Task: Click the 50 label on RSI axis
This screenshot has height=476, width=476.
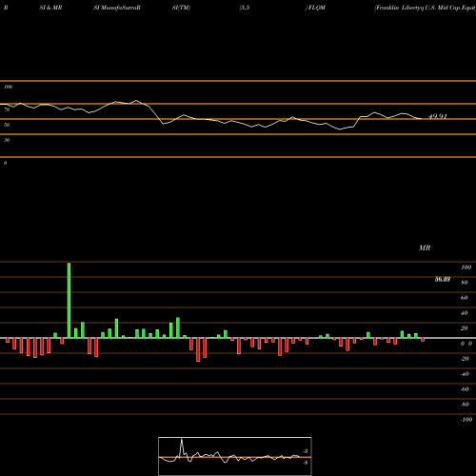Action: coord(7,125)
